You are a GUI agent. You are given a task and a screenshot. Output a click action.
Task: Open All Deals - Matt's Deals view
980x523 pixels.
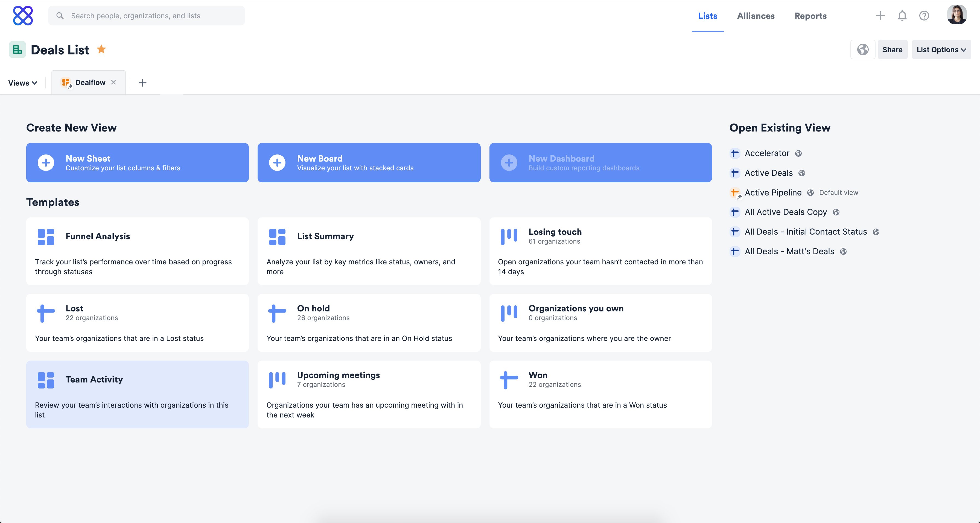[x=789, y=252]
